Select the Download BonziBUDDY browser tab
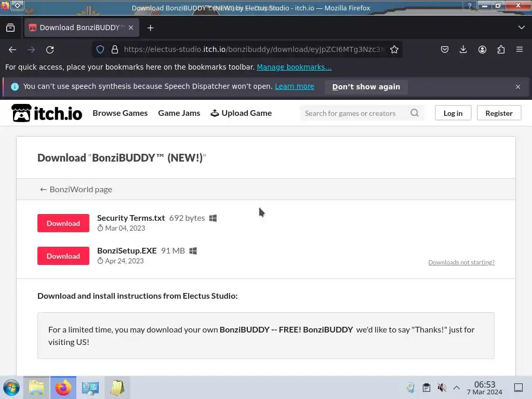Viewport: 532px width, 399px height. coord(82,28)
